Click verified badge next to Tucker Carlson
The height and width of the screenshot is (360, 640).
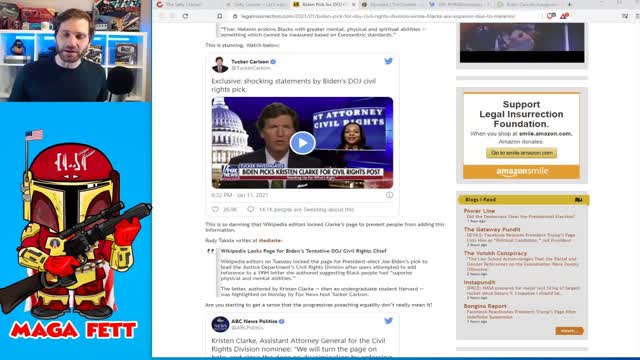click(273, 62)
